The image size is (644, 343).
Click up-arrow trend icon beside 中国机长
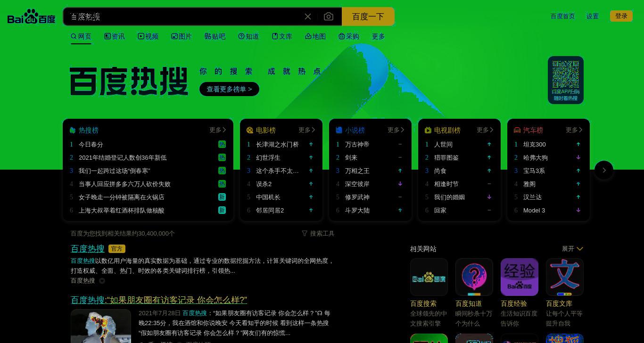pos(311,197)
